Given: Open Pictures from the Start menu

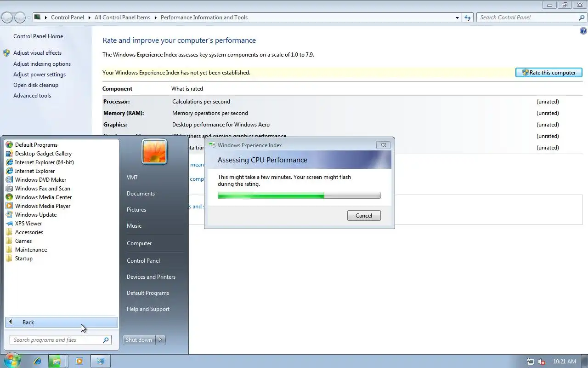Looking at the screenshot, I should [136, 210].
